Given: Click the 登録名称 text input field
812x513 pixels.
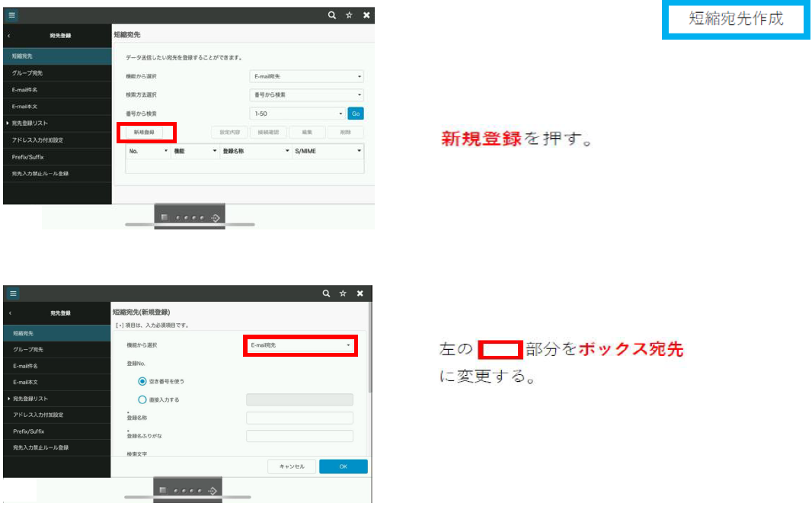Looking at the screenshot, I should coord(299,418).
